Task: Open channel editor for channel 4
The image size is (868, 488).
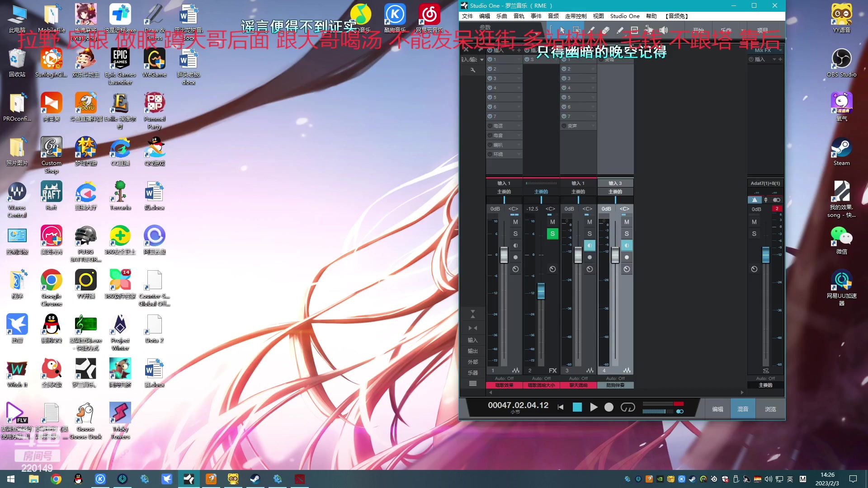Action: coord(627,370)
